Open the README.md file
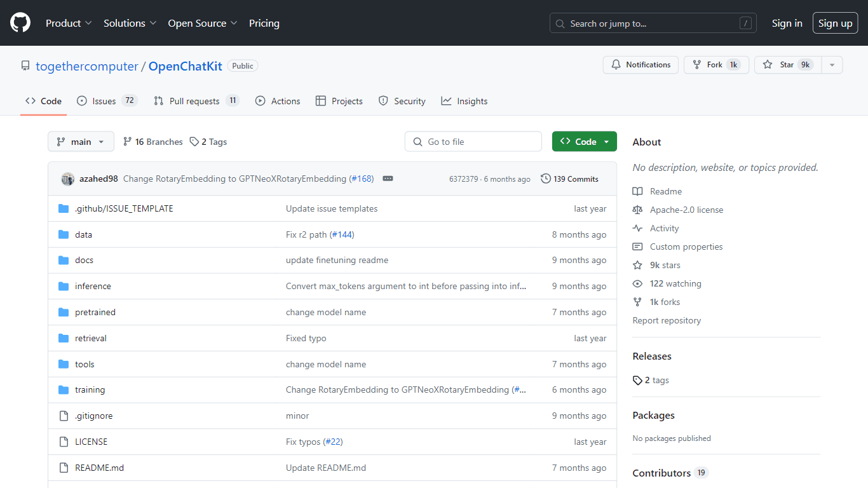Image resolution: width=868 pixels, height=488 pixels. (x=99, y=468)
